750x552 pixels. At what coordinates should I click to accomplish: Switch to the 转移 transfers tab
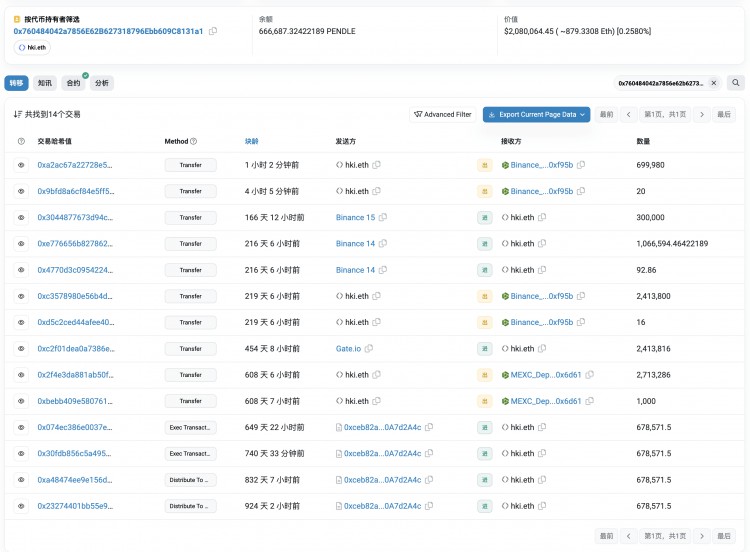tap(16, 83)
